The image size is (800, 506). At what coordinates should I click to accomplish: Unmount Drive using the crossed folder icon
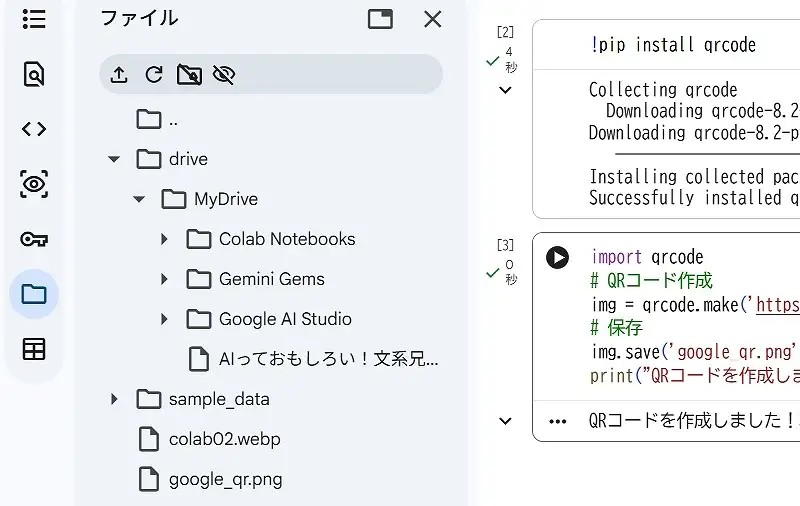pos(188,75)
